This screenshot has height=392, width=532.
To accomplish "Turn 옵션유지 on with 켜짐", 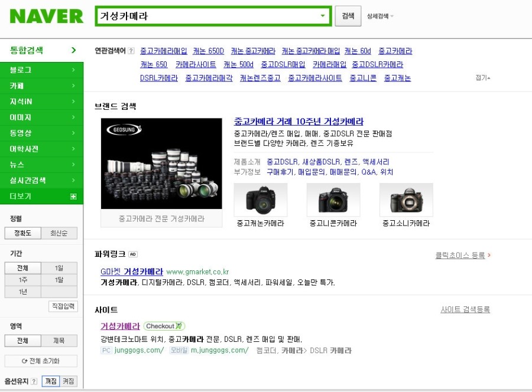I will [x=69, y=381].
